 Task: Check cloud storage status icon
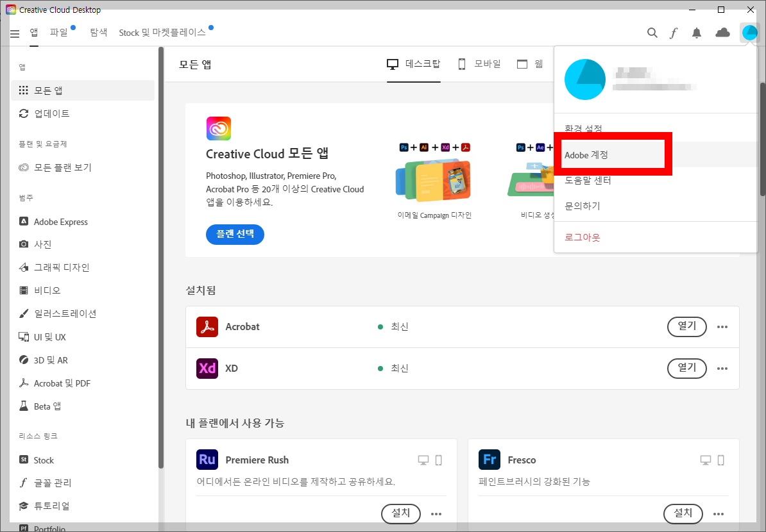722,32
